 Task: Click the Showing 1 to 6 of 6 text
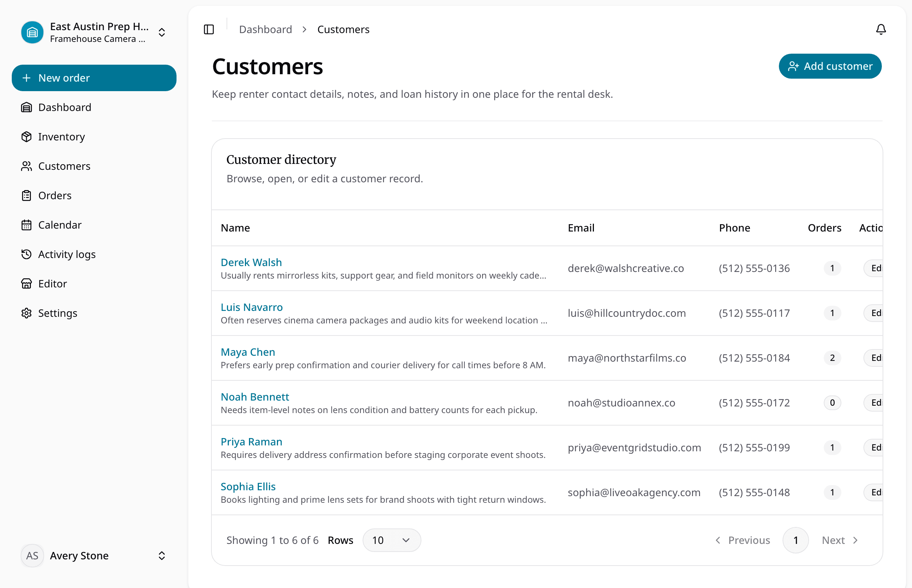(272, 540)
